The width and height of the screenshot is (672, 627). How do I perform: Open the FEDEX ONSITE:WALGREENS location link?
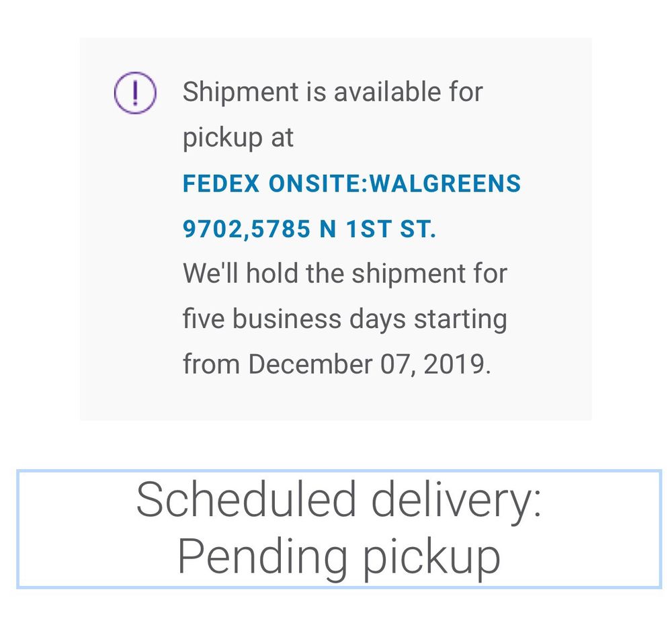click(351, 183)
